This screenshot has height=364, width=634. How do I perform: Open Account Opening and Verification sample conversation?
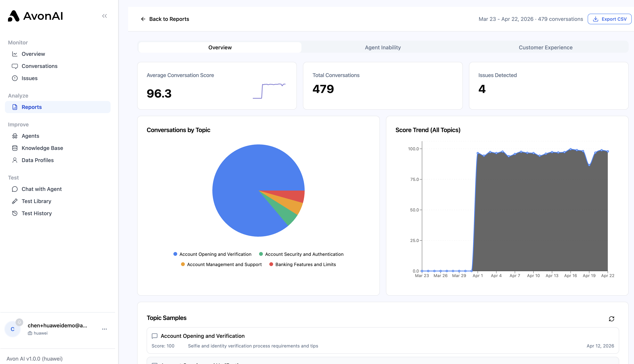(x=383, y=340)
